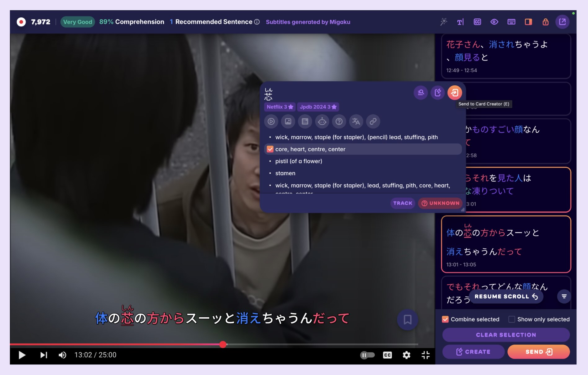Click '1 Recommended Sentence' link

[x=211, y=22]
